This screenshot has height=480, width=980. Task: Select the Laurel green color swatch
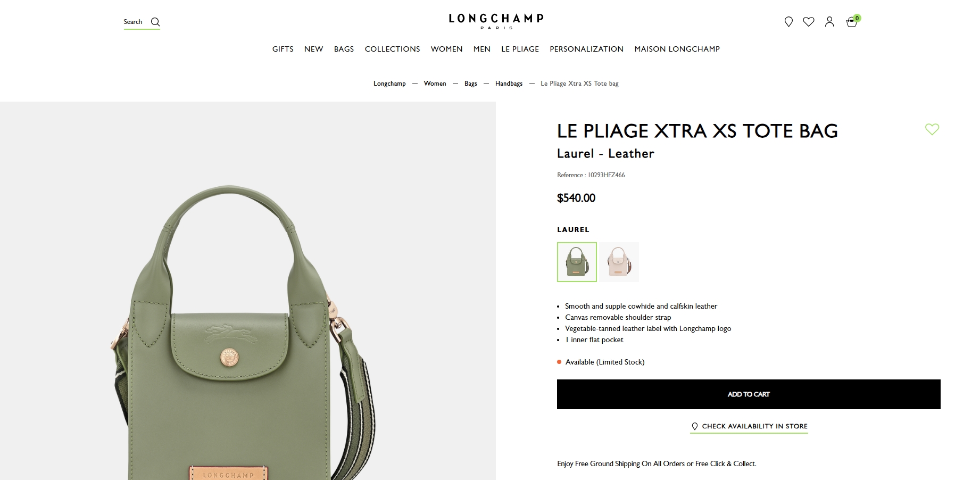[x=577, y=262]
